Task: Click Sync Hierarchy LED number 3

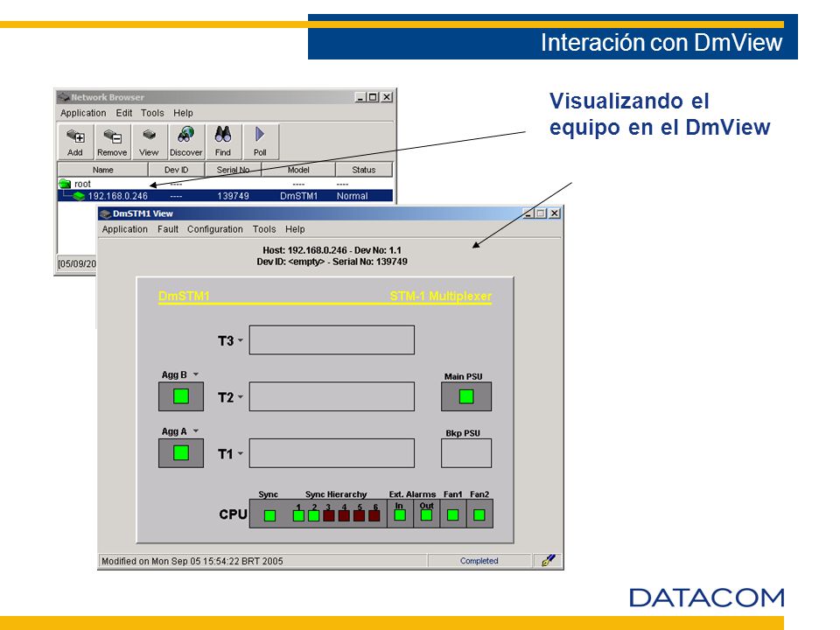Action: 329,515
